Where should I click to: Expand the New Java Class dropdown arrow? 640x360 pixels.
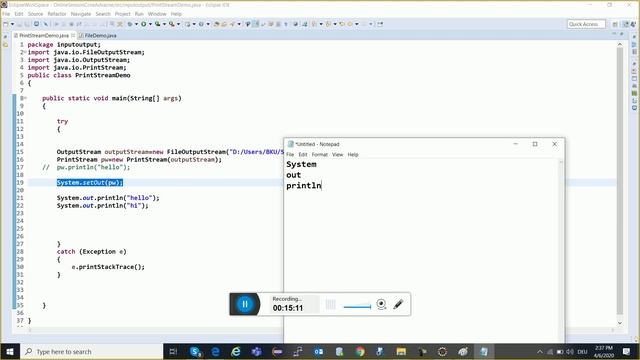click(208, 24)
